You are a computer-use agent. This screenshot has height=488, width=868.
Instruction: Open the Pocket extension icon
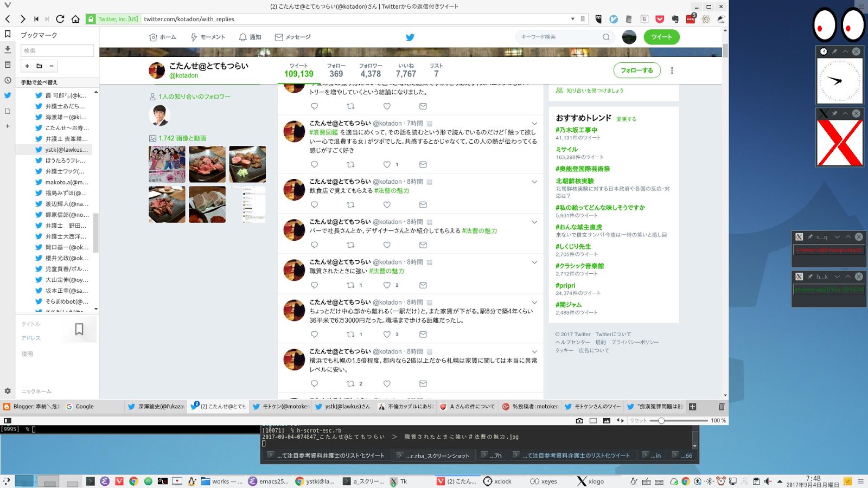click(x=660, y=19)
